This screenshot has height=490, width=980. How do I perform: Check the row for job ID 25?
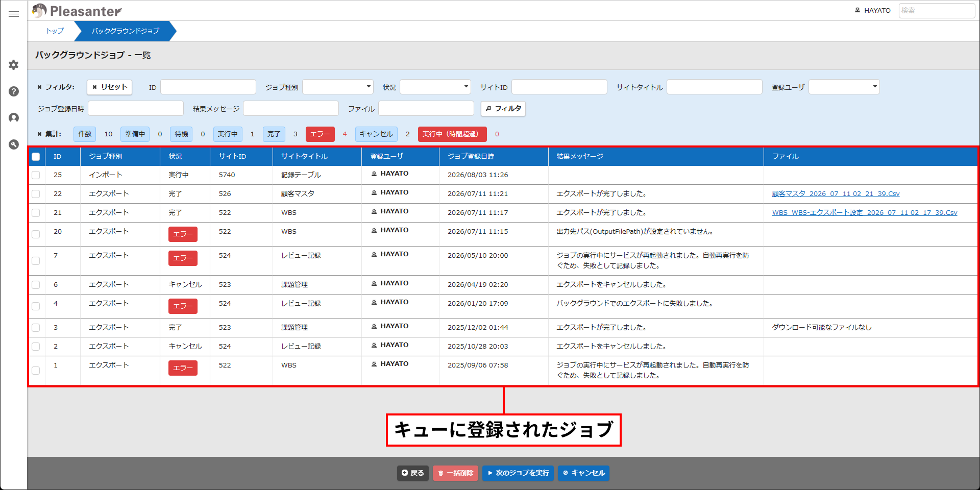(36, 175)
